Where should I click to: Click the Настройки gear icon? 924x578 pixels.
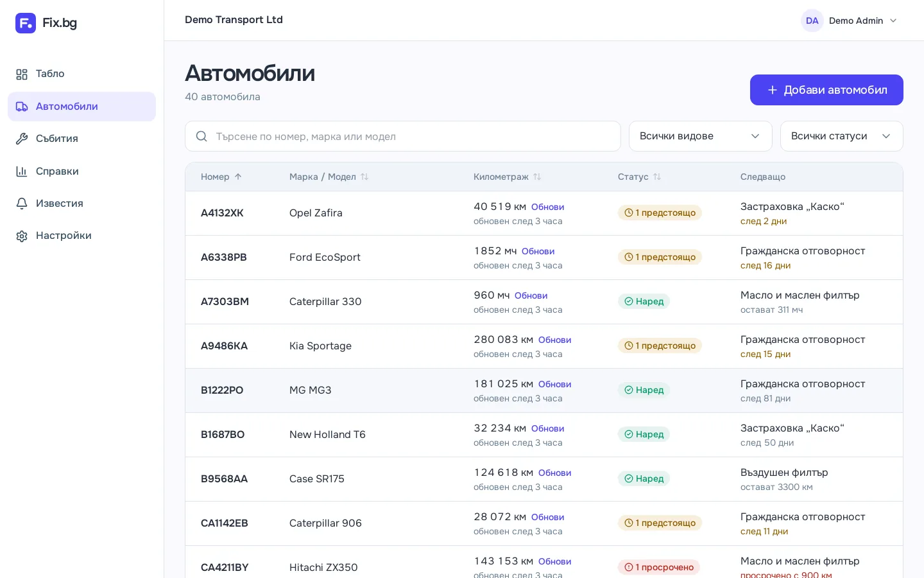click(22, 236)
